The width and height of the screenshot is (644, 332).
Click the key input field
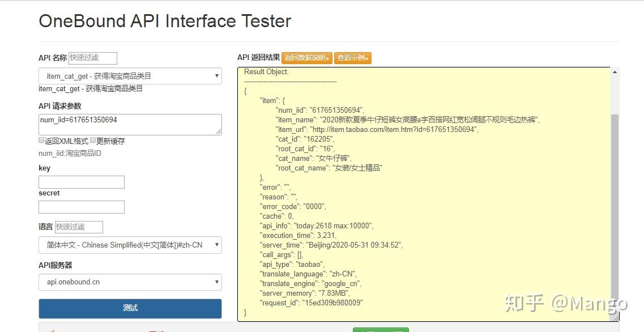pyautogui.click(x=81, y=182)
